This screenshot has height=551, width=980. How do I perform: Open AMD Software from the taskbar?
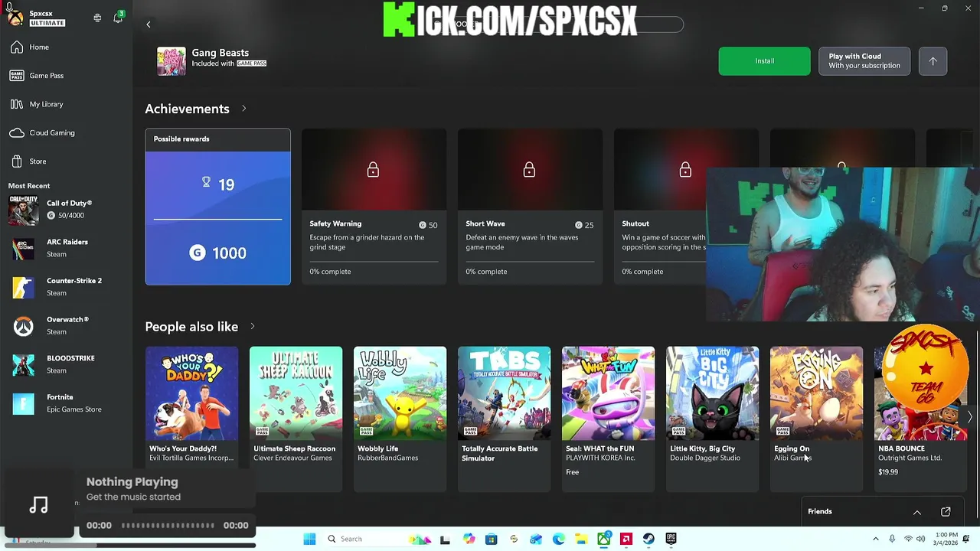pyautogui.click(x=626, y=540)
